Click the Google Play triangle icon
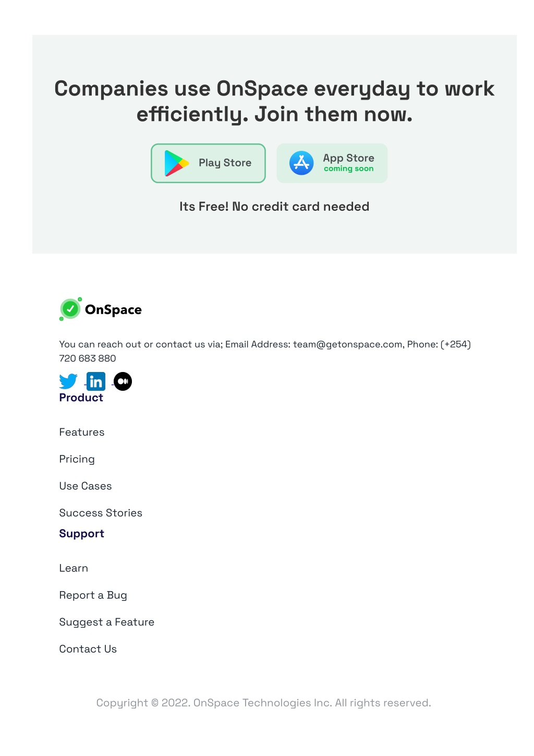 point(176,163)
